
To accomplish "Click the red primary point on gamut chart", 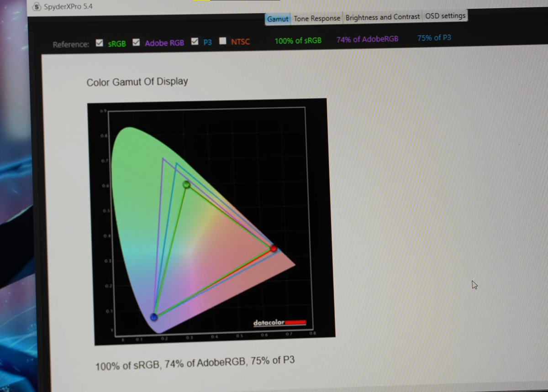I will coord(274,249).
